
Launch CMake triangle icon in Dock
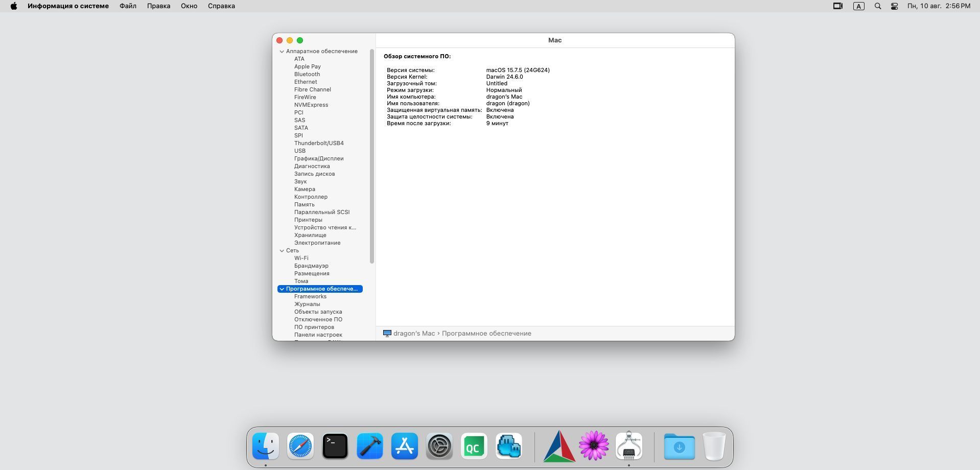(x=559, y=446)
